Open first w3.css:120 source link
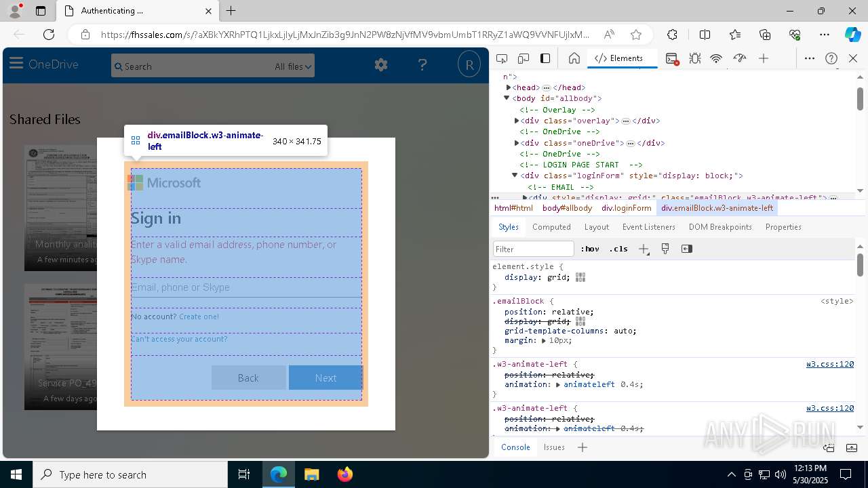Screen dimensions: 868x488 (x=830, y=364)
